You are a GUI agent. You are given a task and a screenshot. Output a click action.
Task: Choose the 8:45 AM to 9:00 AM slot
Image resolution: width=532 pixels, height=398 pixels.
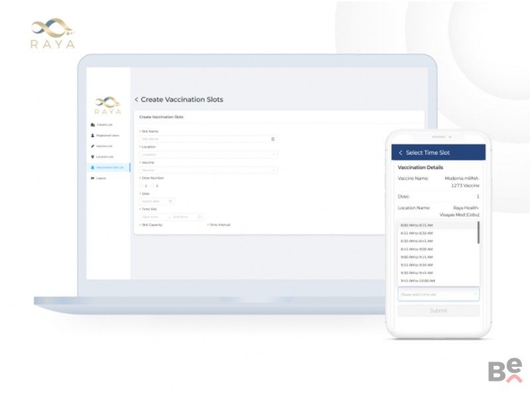(438, 249)
